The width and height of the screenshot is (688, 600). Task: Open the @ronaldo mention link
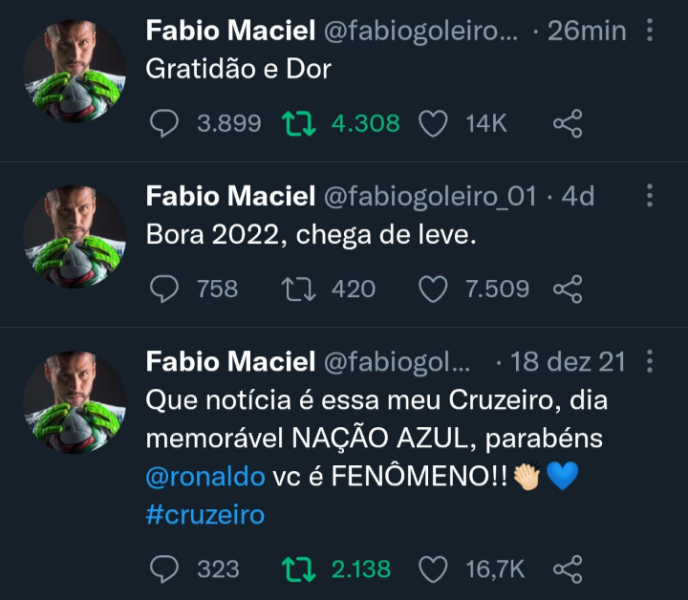click(x=205, y=476)
